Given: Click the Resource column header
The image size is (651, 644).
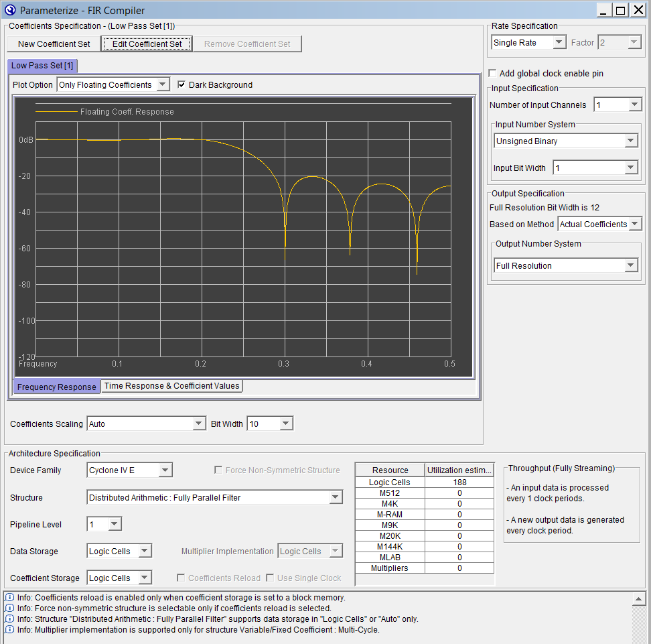Looking at the screenshot, I should (390, 470).
